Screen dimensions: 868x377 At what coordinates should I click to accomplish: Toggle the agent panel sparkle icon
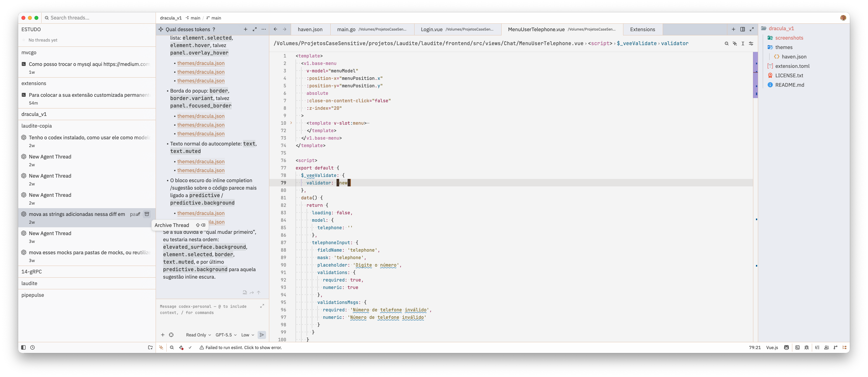click(161, 347)
